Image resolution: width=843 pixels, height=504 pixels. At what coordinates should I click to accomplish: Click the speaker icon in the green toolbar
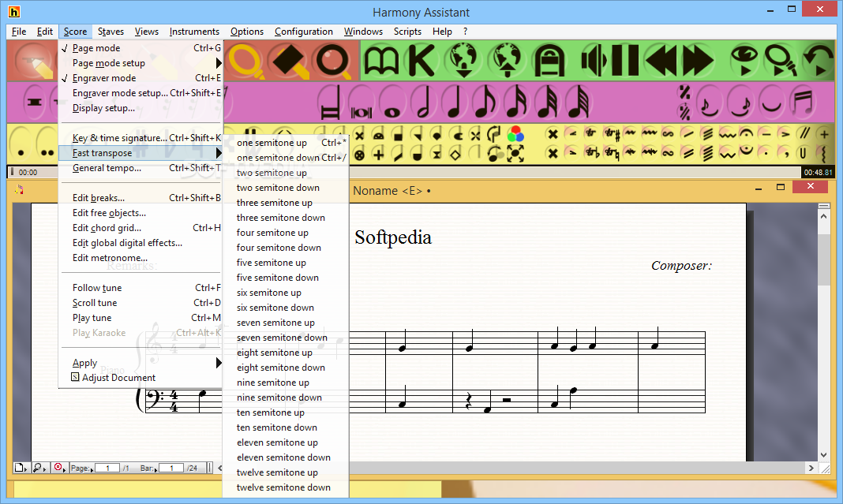coord(594,61)
